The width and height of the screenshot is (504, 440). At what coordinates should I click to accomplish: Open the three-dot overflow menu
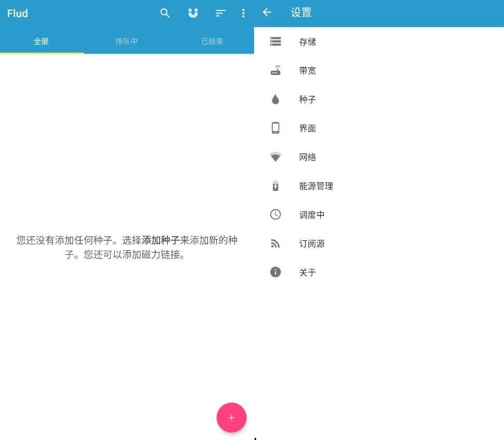(x=243, y=14)
